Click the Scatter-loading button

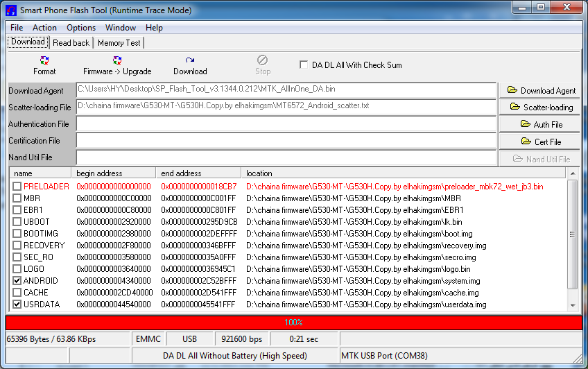(x=539, y=108)
